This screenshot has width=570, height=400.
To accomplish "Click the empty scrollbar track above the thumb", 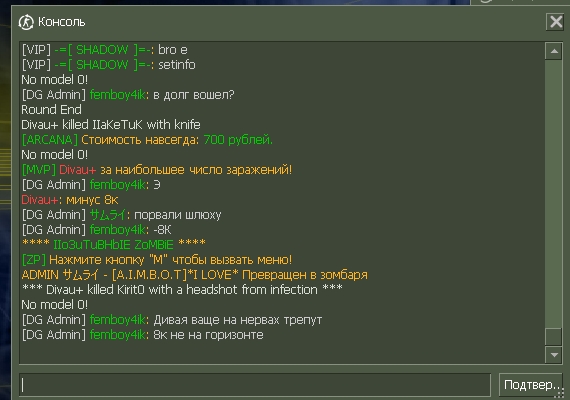I will (x=554, y=193).
